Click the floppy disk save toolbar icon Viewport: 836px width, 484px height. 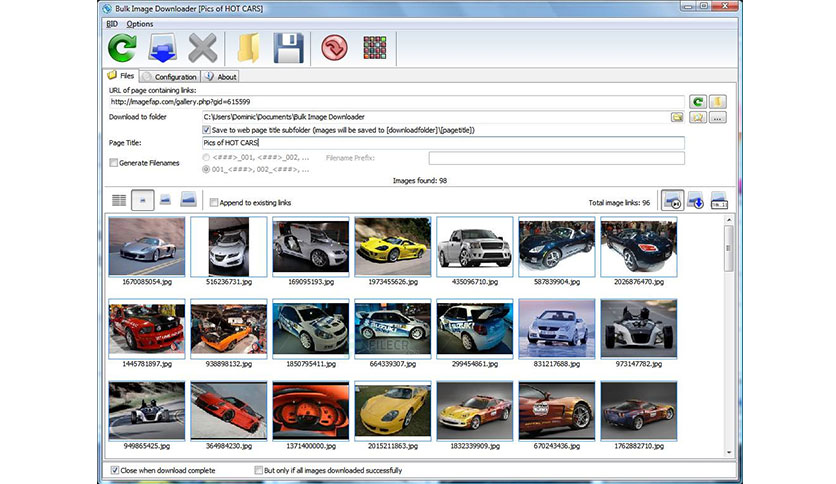click(x=288, y=48)
